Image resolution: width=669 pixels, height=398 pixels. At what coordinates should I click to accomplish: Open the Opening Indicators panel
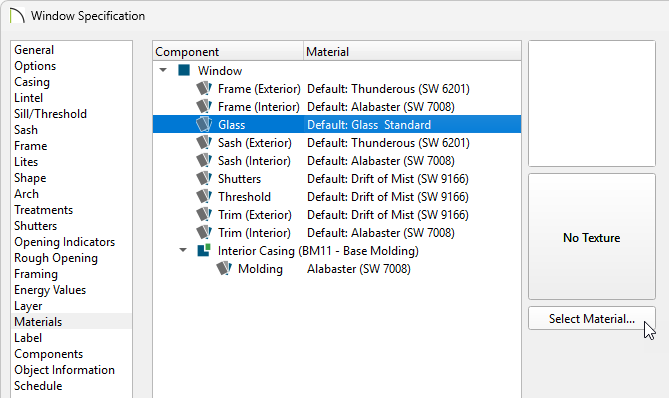pyautogui.click(x=64, y=242)
